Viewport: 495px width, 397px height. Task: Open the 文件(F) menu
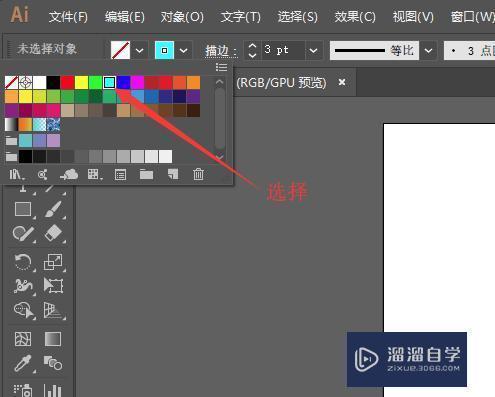(x=68, y=17)
